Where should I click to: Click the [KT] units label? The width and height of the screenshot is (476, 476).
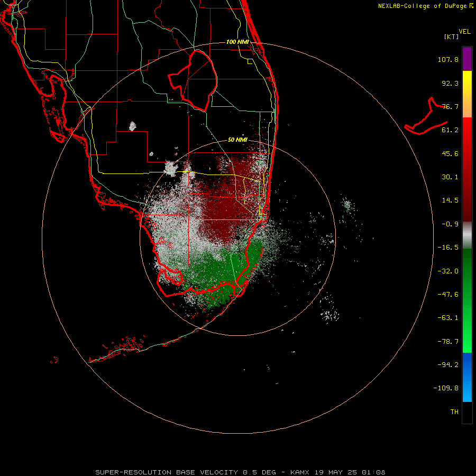click(x=452, y=36)
